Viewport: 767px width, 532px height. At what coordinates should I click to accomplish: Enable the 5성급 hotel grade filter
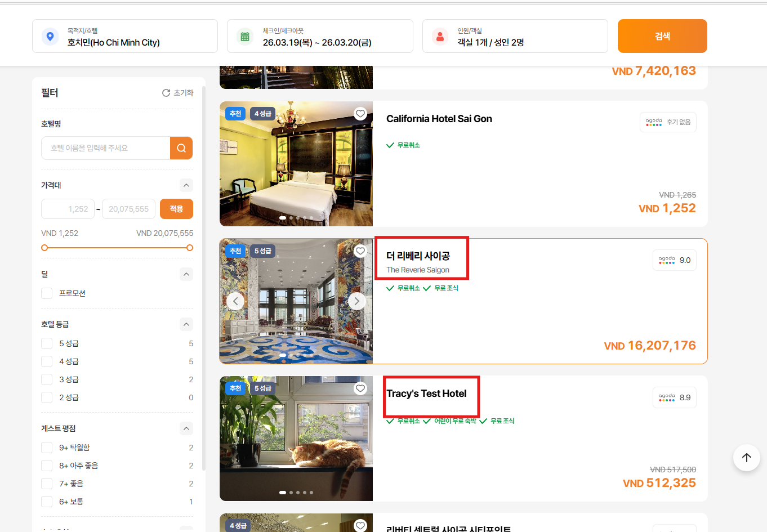(47, 343)
